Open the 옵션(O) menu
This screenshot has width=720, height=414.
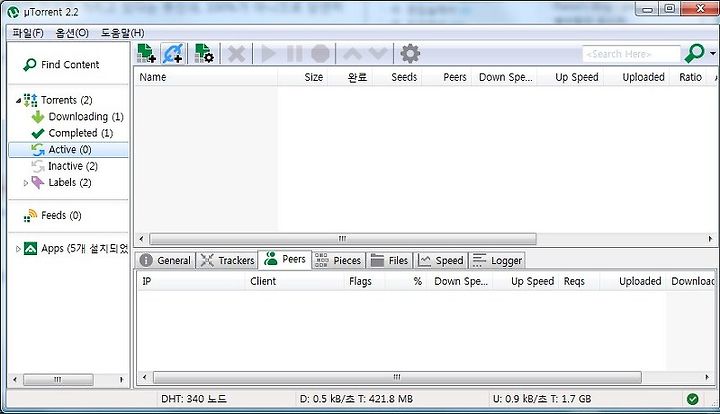[72, 33]
